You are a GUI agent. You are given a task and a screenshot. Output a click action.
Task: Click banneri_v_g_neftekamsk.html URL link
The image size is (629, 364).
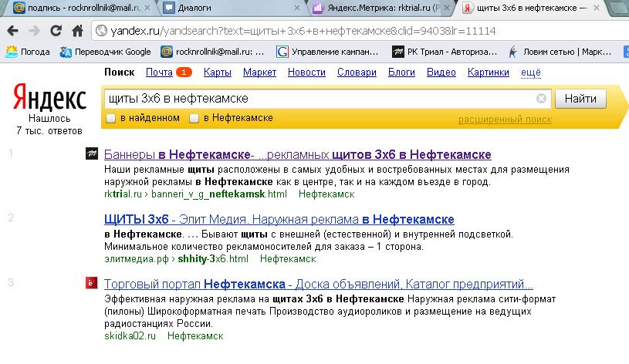tap(219, 194)
